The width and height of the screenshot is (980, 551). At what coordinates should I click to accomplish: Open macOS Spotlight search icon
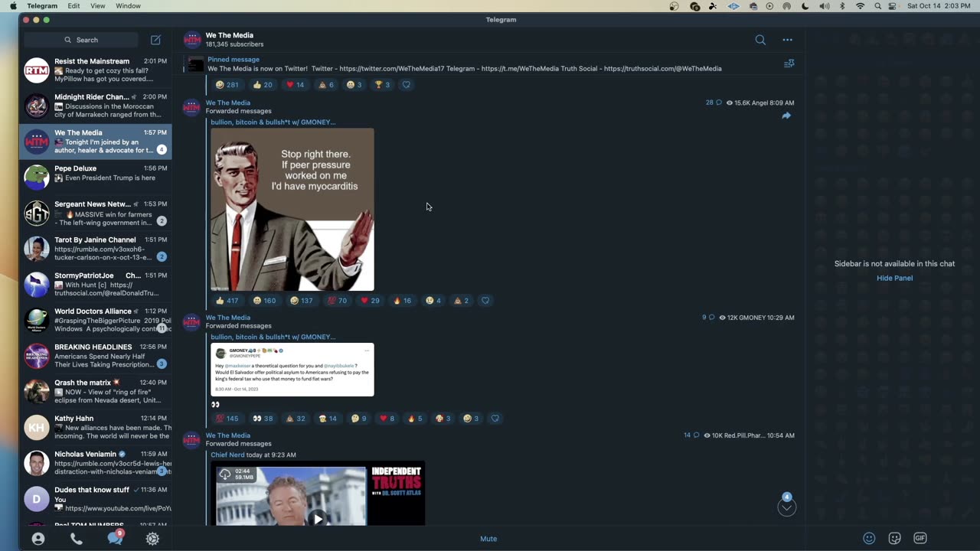877,6
